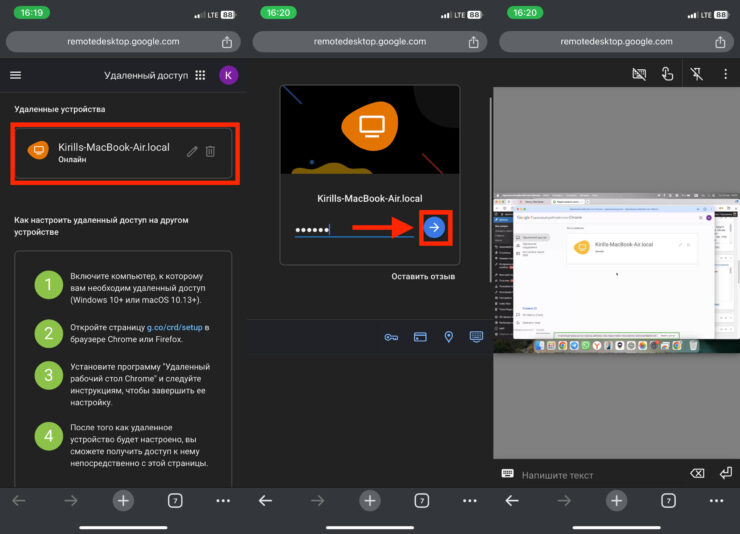The width and height of the screenshot is (740, 534).
Task: Go back on device list screen
Action: [19, 501]
